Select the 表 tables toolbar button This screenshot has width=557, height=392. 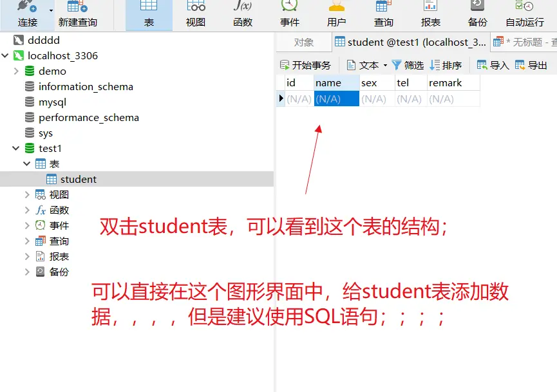point(149,15)
